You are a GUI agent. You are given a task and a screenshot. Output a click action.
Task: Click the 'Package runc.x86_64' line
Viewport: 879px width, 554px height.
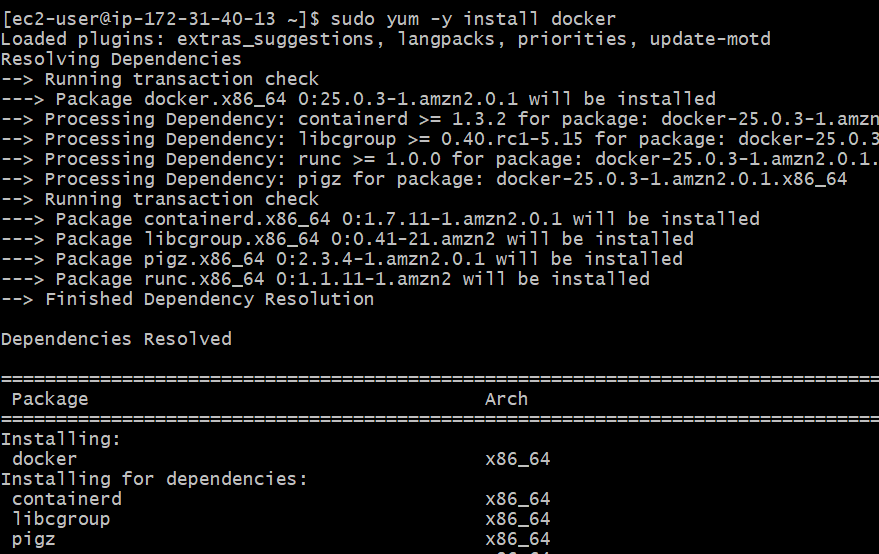pos(325,279)
